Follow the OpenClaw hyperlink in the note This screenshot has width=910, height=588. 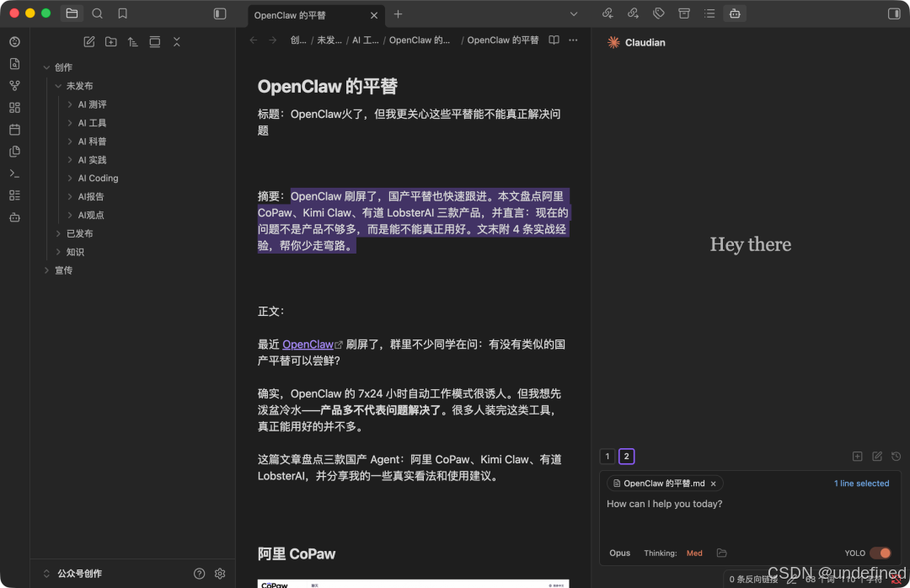[x=308, y=345]
